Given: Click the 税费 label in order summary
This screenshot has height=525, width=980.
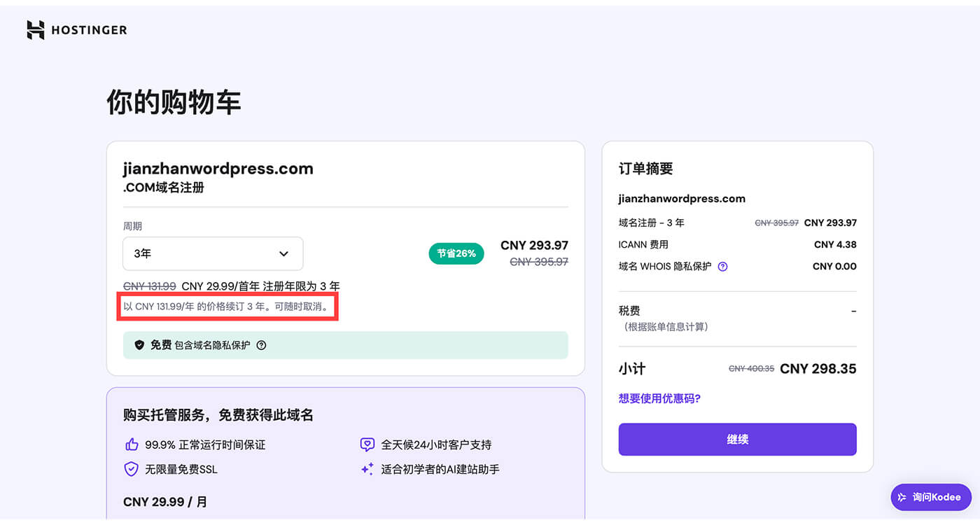Looking at the screenshot, I should (x=629, y=311).
